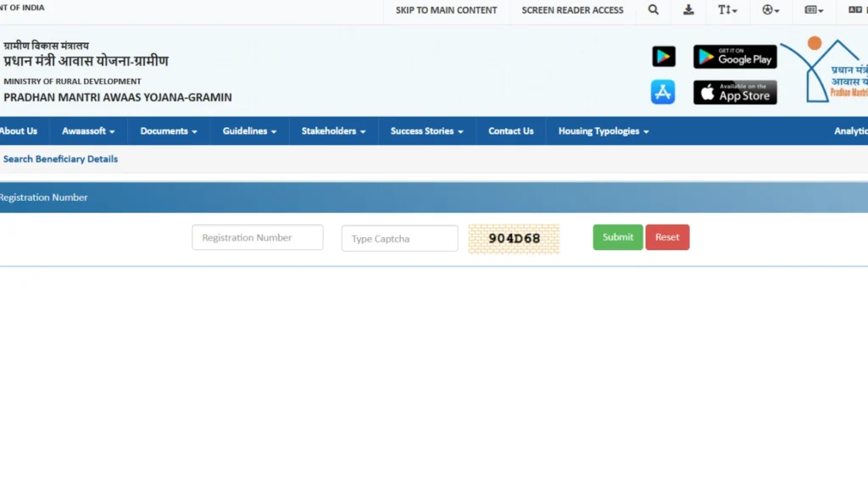Open the Stakeholders menu
This screenshot has width=868, height=488.
click(333, 131)
